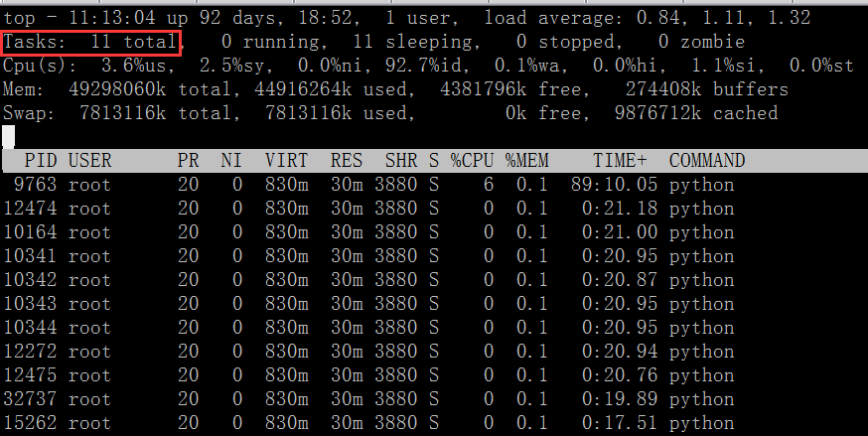
Task: Click the SHR column header
Action: point(401,161)
